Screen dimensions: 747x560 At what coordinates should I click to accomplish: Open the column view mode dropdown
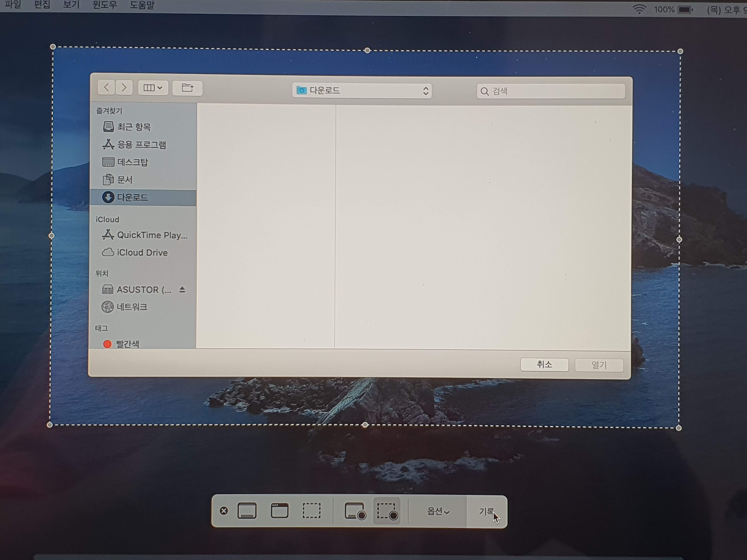pyautogui.click(x=153, y=88)
